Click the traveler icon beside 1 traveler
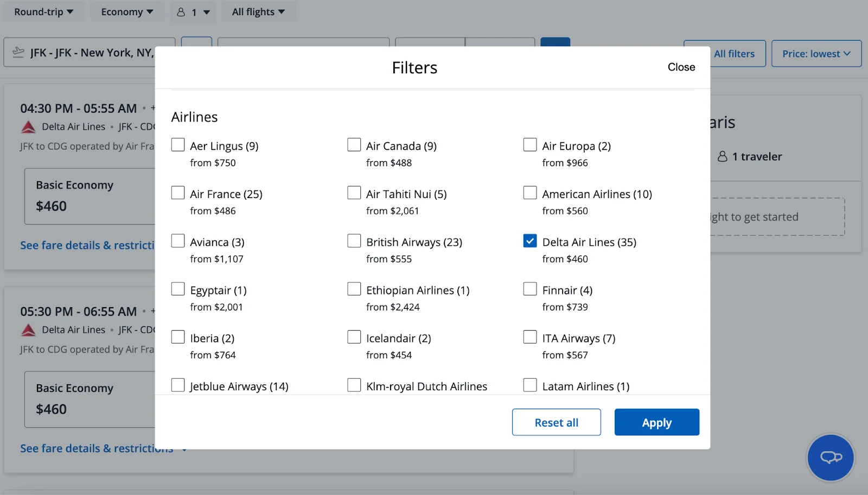The width and height of the screenshot is (868, 495). 722,156
